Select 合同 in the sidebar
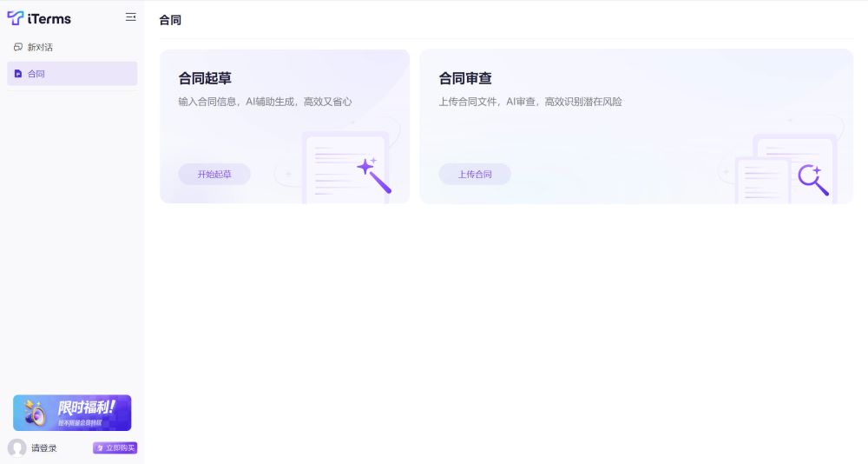This screenshot has height=464, width=868. point(72,74)
